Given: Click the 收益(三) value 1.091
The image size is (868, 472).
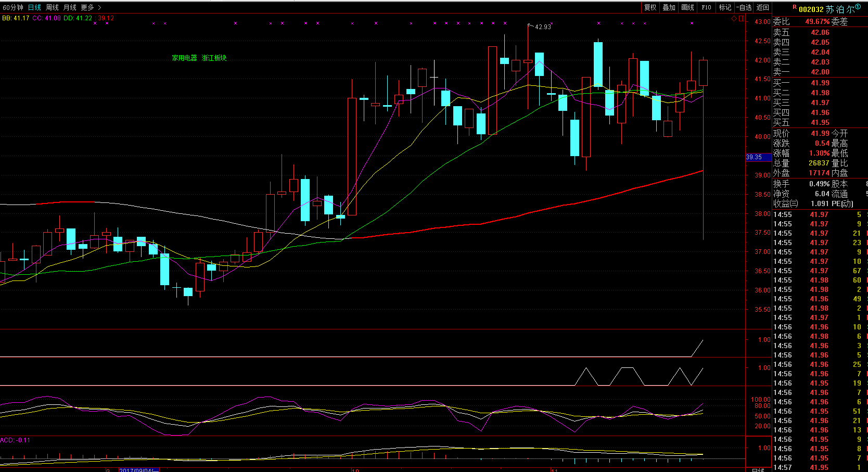Looking at the screenshot, I should coord(820,203).
